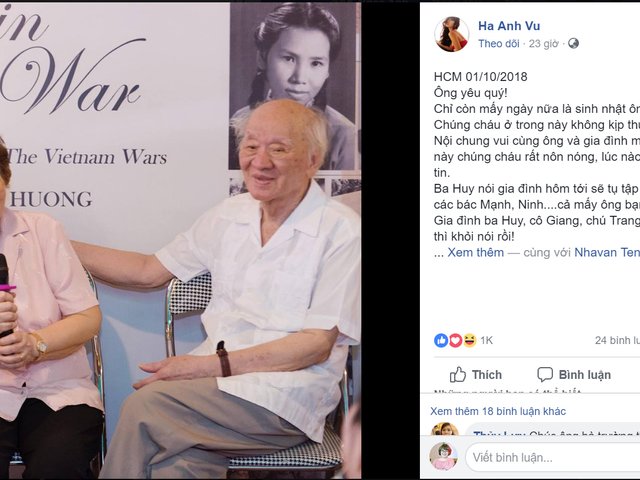Like the post with Thích button
This screenshot has height=480, width=640.
click(x=476, y=374)
